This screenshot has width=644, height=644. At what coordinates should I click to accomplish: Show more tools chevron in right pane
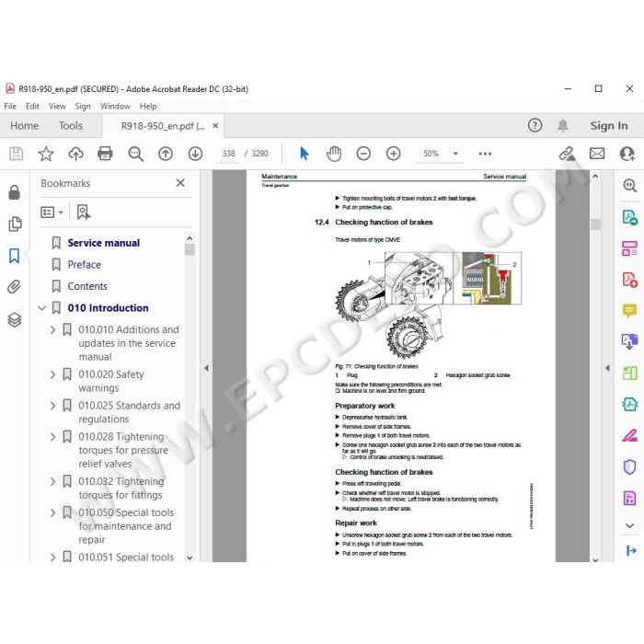(629, 525)
